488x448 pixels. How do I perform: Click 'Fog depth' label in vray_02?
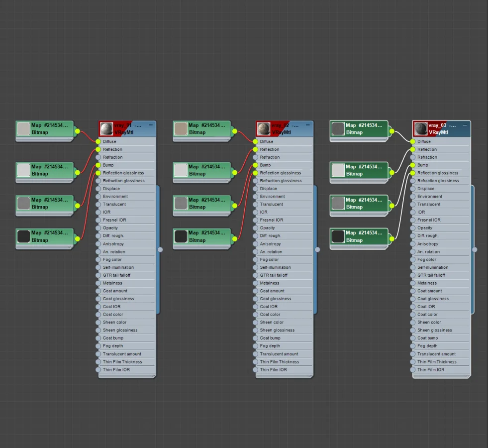pos(270,346)
